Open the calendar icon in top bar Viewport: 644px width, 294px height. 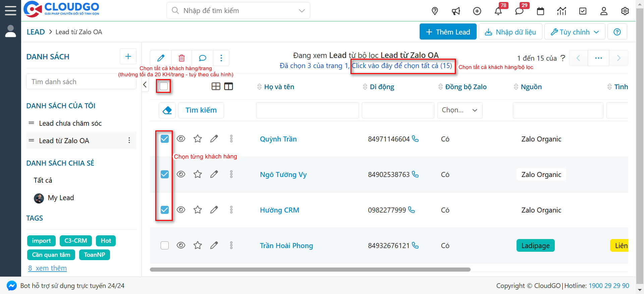pyautogui.click(x=540, y=11)
